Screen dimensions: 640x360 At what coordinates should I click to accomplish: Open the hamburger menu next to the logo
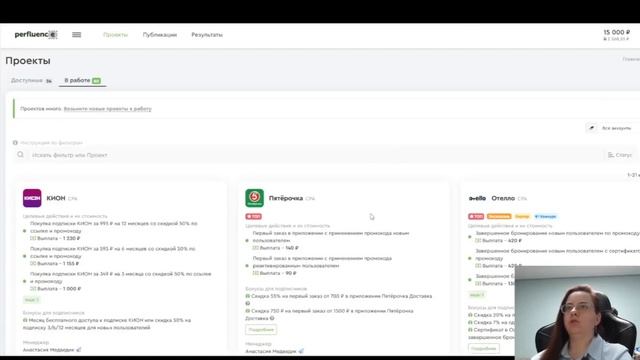point(76,35)
